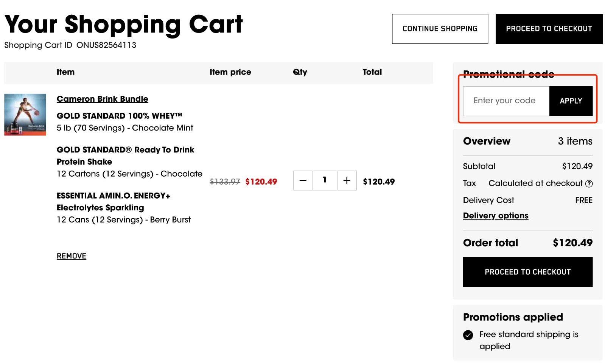This screenshot has height=364, width=605.
Task: Apply the promotional code
Action: point(571,101)
